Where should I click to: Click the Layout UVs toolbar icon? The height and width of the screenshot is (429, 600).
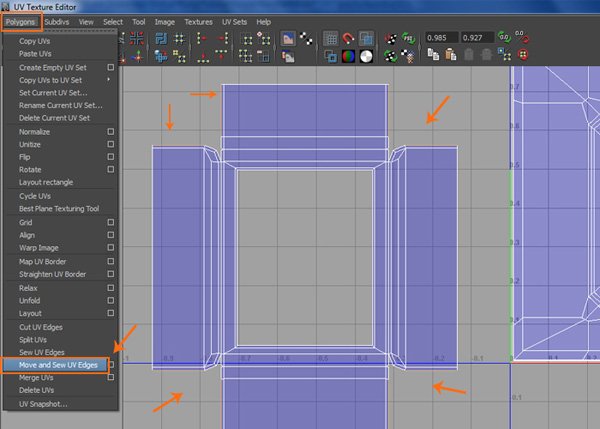pyautogui.click(x=161, y=39)
